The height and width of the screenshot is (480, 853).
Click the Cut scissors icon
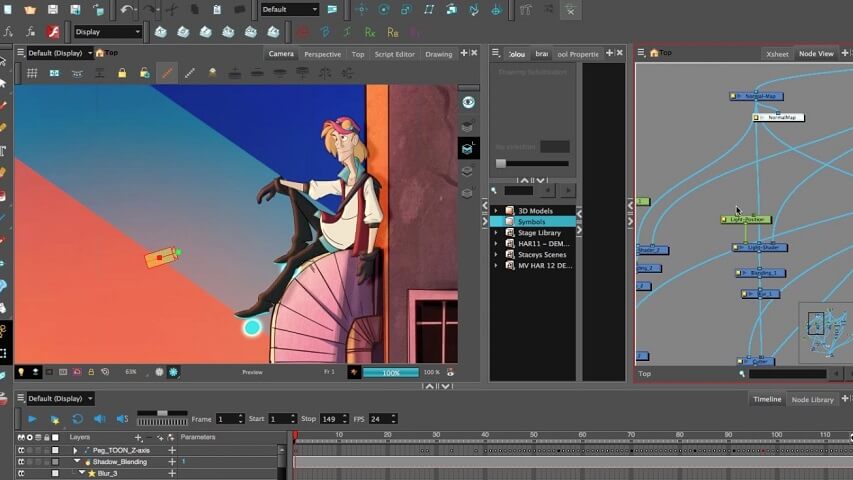pyautogui.click(x=172, y=9)
